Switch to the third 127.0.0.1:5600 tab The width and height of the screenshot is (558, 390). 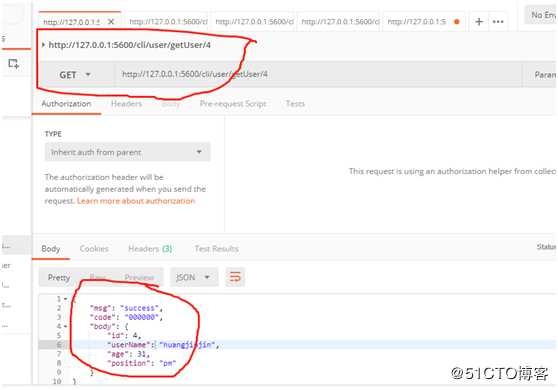click(254, 22)
